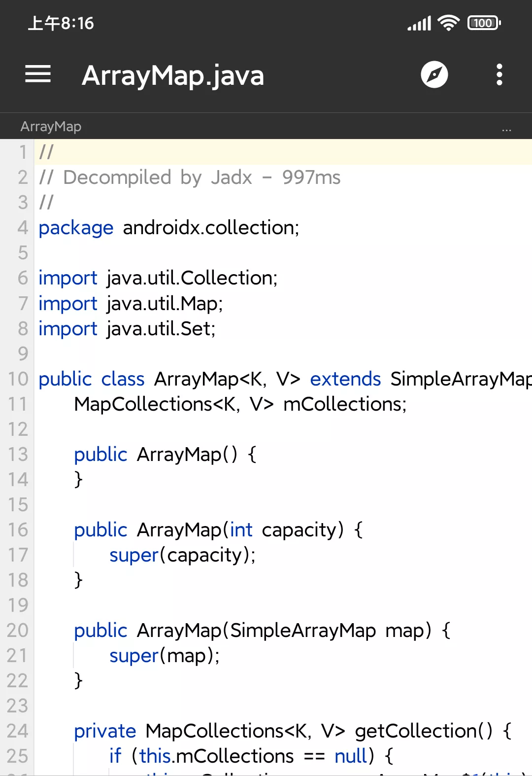Image resolution: width=532 pixels, height=776 pixels.
Task: Open the hamburger navigation menu
Action: click(x=38, y=75)
